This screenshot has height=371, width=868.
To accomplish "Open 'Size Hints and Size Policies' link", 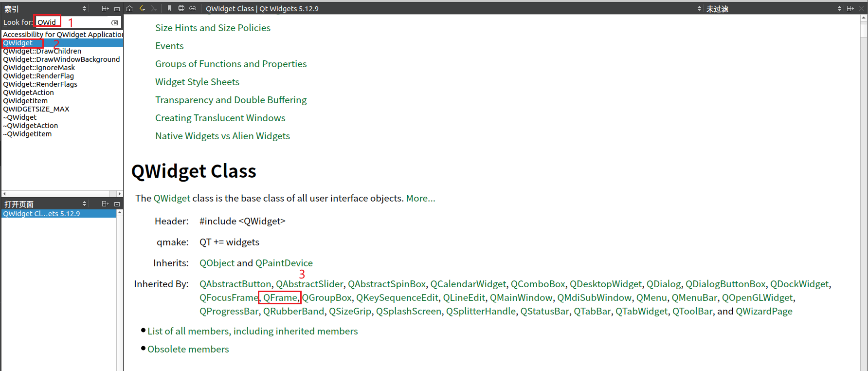I will pyautogui.click(x=213, y=28).
